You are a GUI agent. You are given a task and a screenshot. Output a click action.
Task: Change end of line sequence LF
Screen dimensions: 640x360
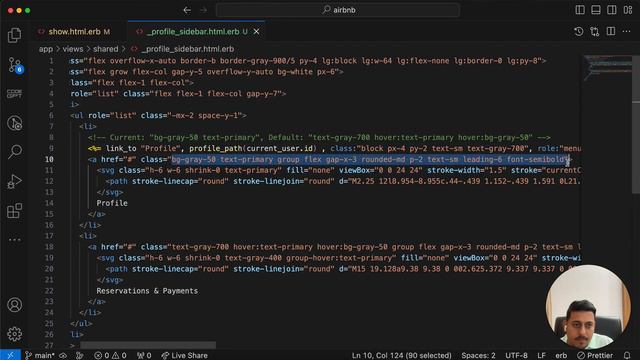pyautogui.click(x=541, y=355)
